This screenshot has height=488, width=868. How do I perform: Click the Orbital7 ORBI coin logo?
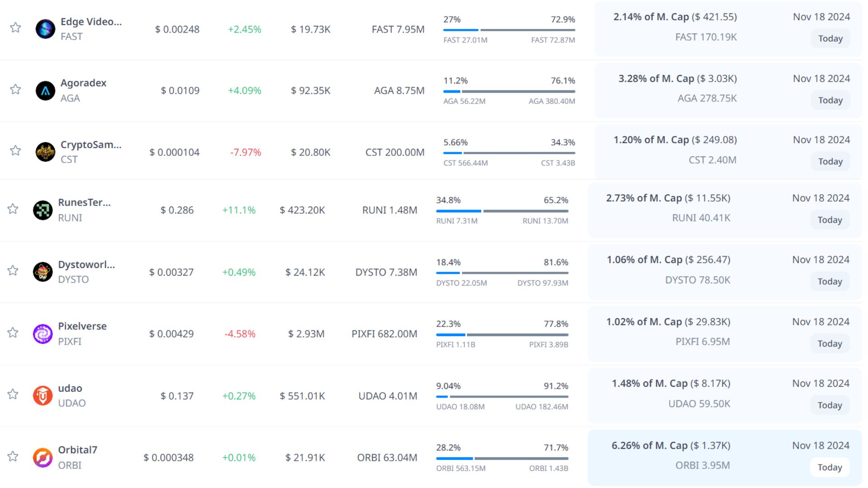[x=43, y=457]
